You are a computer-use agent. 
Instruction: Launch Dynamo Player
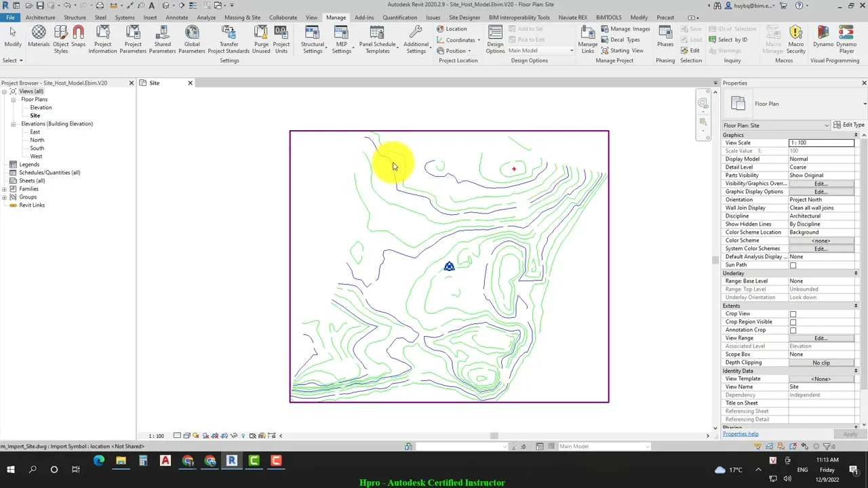click(x=847, y=39)
